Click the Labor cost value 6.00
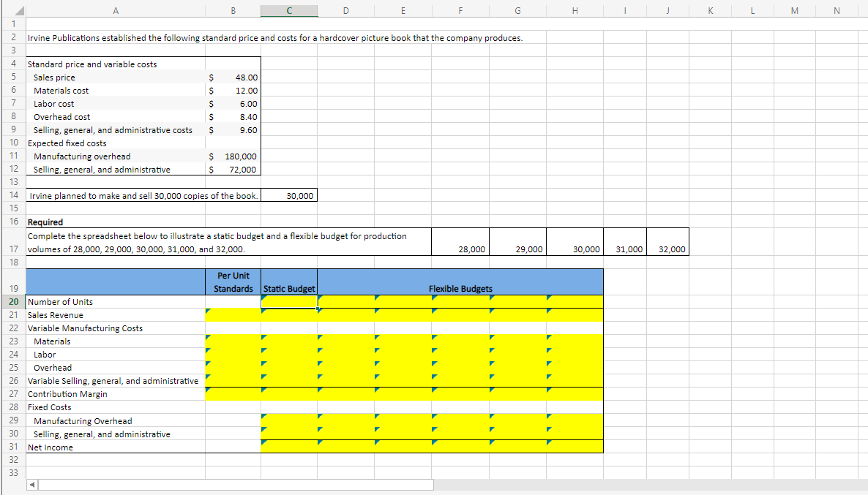The image size is (868, 495). (x=233, y=104)
